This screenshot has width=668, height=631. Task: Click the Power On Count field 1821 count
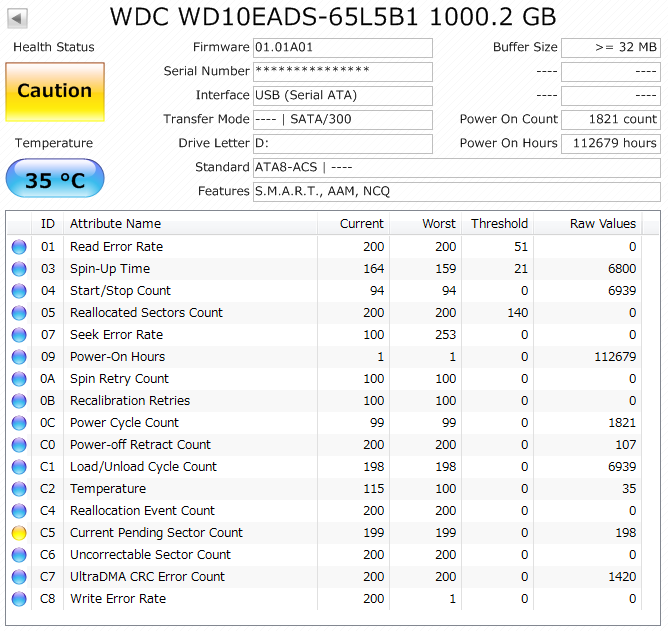click(x=611, y=120)
